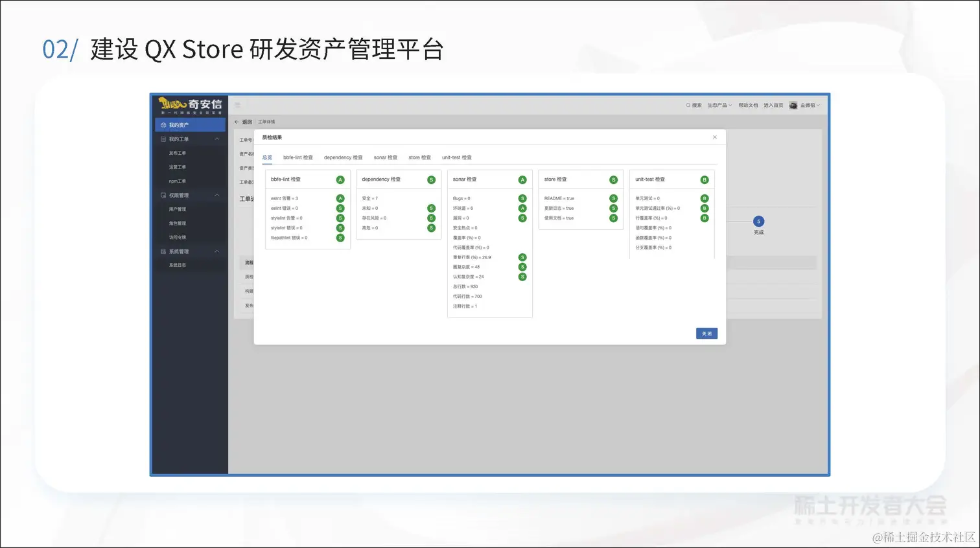
Task: Click the A grade badge in the sonar 检查 header
Action: click(x=522, y=179)
